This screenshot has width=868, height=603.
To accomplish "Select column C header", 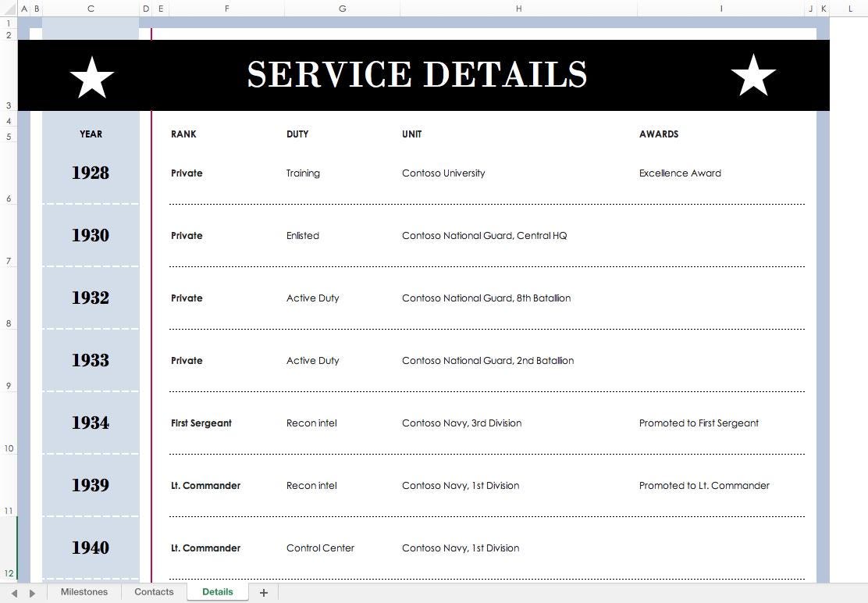I will point(91,9).
